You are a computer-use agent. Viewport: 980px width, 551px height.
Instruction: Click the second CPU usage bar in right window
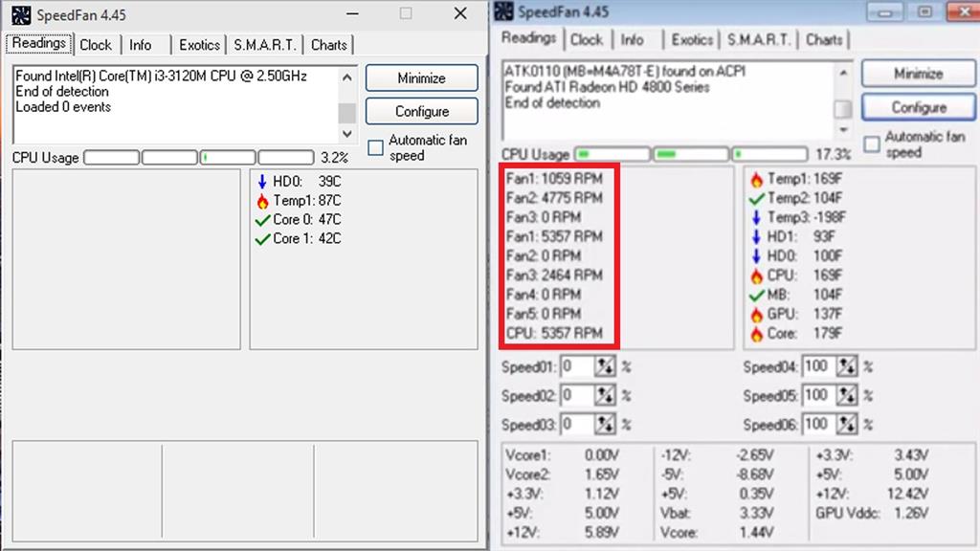(691, 154)
